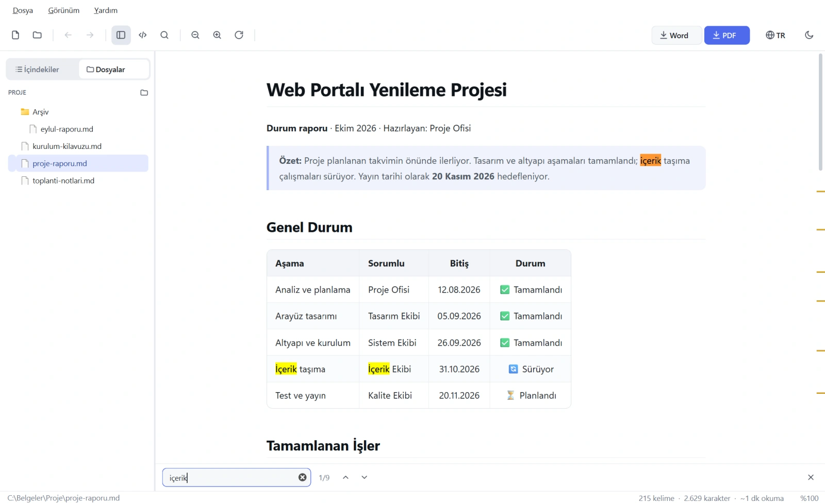The image size is (825, 504).
Task: Click the 12.08.2026 date cell
Action: (x=459, y=290)
